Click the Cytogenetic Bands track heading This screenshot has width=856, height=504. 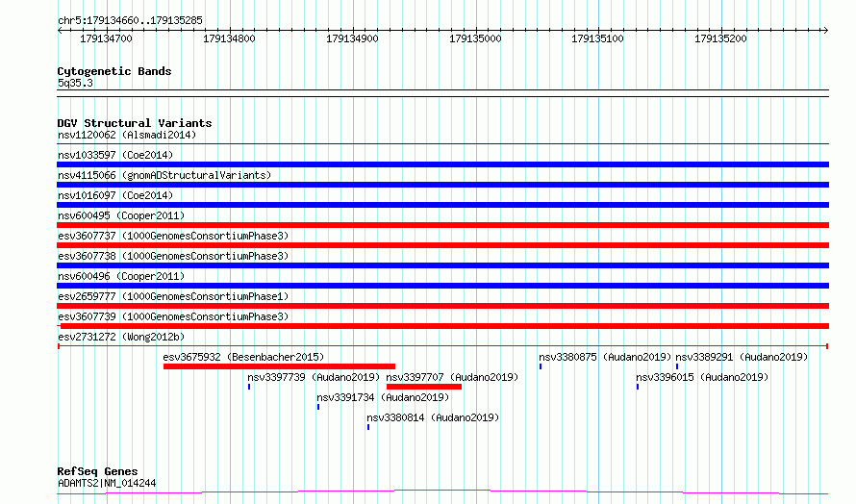tap(114, 71)
